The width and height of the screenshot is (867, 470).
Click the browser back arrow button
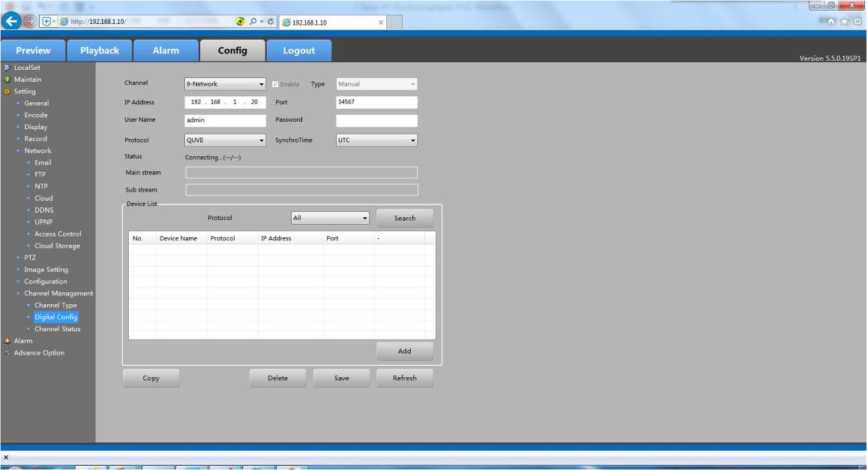[12, 22]
